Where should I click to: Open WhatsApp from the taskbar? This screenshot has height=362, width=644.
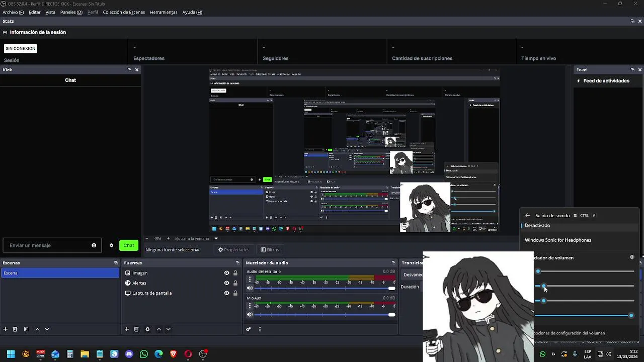coord(144,354)
